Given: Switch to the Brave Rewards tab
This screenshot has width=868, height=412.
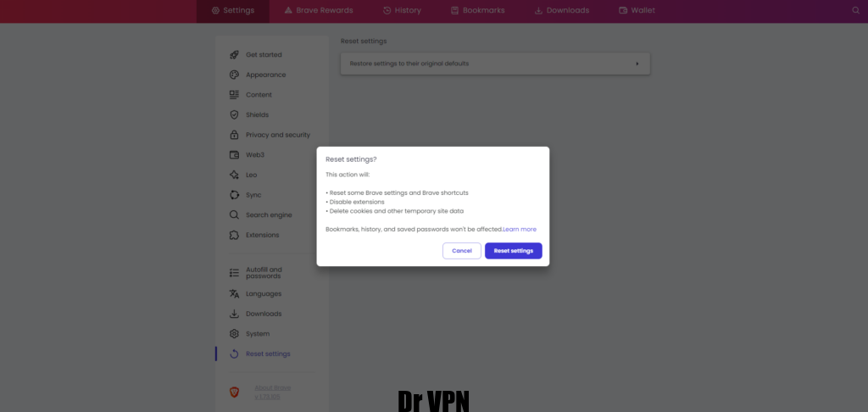Looking at the screenshot, I should pos(319,10).
